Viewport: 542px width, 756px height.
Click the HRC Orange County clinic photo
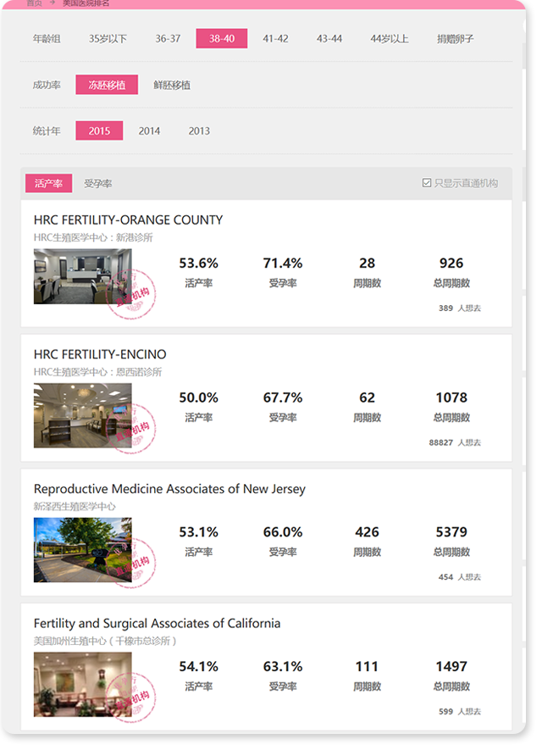[82, 276]
